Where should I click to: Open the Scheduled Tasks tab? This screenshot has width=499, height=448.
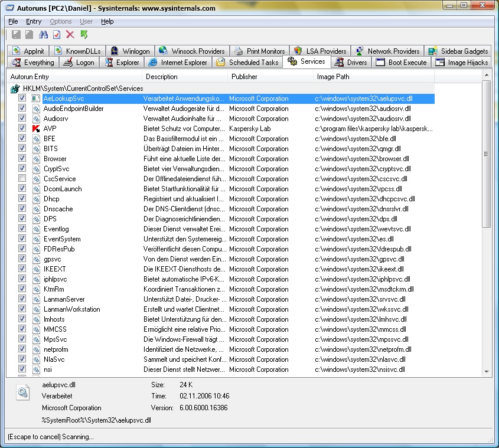247,63
